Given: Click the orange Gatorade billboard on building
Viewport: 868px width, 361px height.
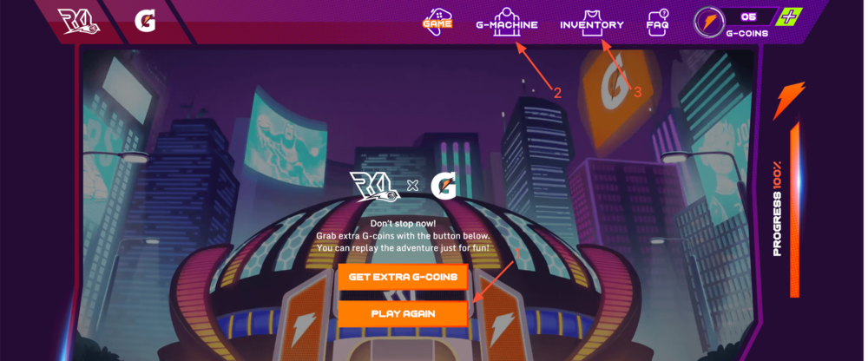Looking at the screenshot, I should [x=615, y=94].
